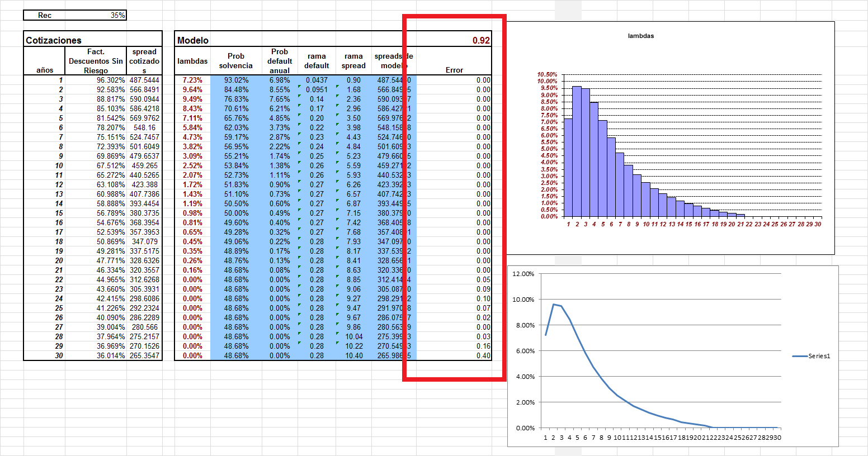868x456 pixels.
Task: Select the total error cell 0.92
Action: (454, 40)
